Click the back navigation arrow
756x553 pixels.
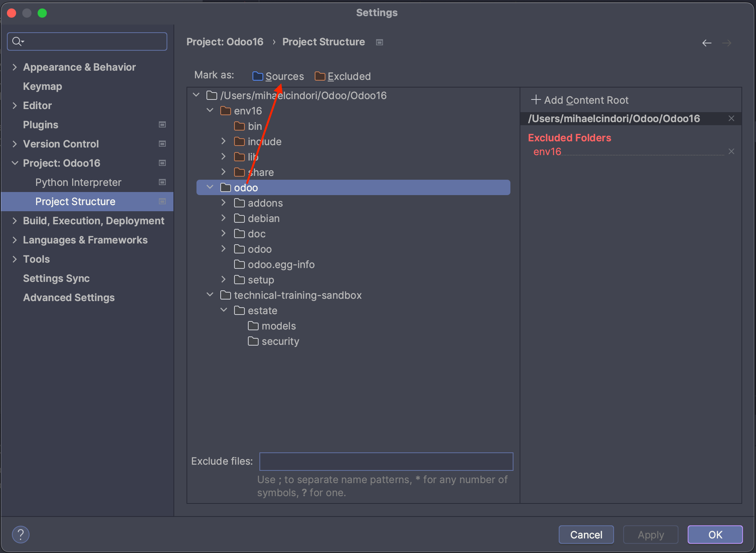706,43
